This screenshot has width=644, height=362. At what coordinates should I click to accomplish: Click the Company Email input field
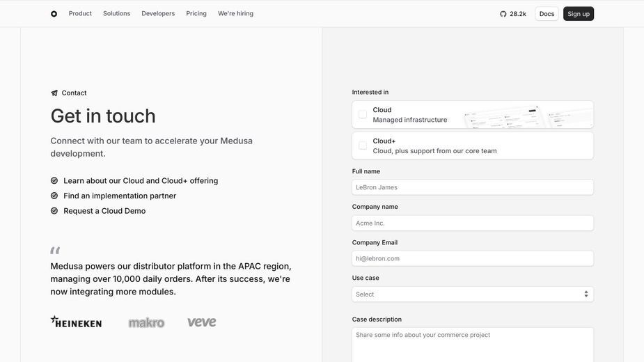[x=473, y=258]
